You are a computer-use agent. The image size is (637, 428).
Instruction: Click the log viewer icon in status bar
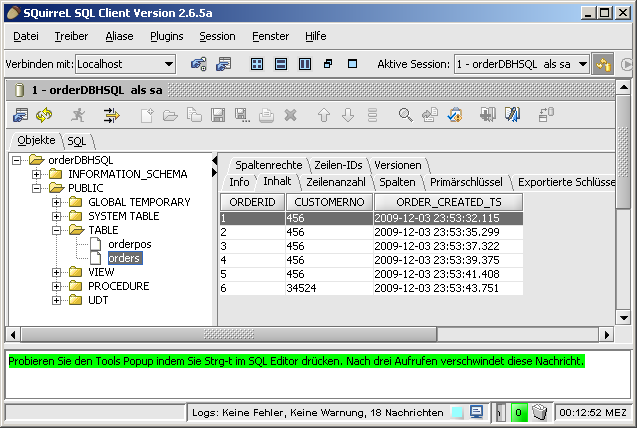coord(477,412)
